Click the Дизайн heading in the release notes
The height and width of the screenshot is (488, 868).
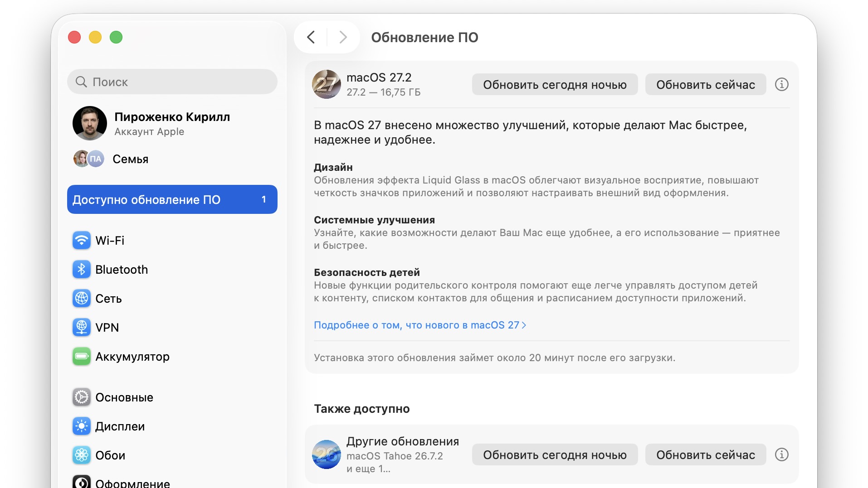tap(333, 167)
